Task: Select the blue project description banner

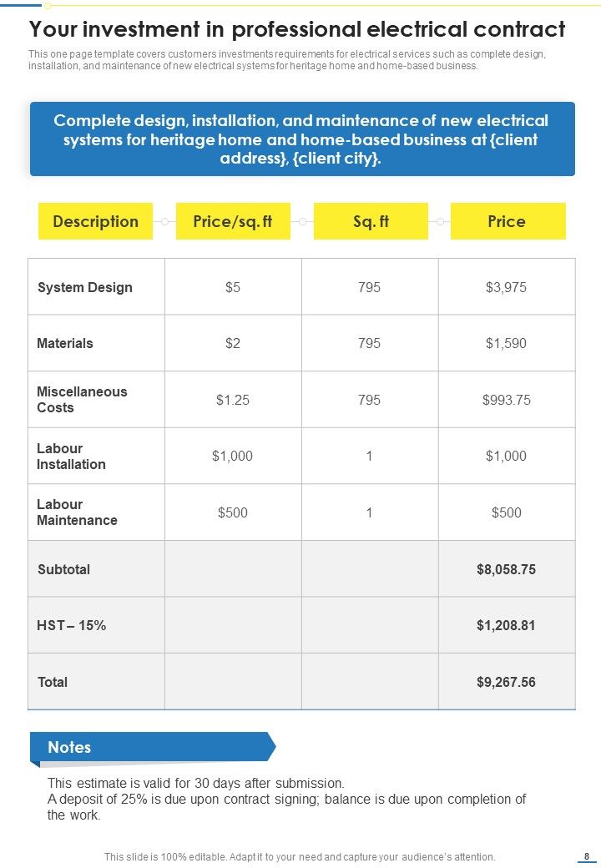Action: pyautogui.click(x=302, y=139)
